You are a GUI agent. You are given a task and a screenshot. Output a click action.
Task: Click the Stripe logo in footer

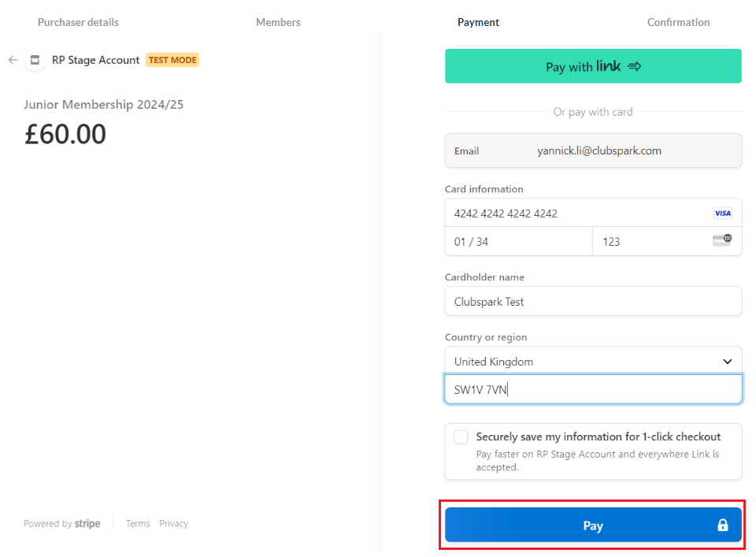tap(87, 524)
